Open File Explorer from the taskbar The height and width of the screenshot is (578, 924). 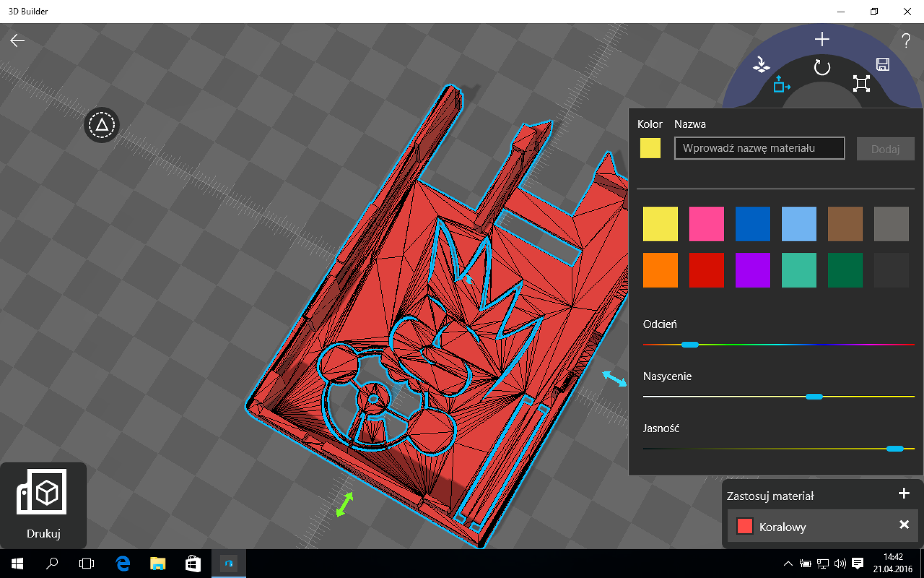tap(158, 564)
